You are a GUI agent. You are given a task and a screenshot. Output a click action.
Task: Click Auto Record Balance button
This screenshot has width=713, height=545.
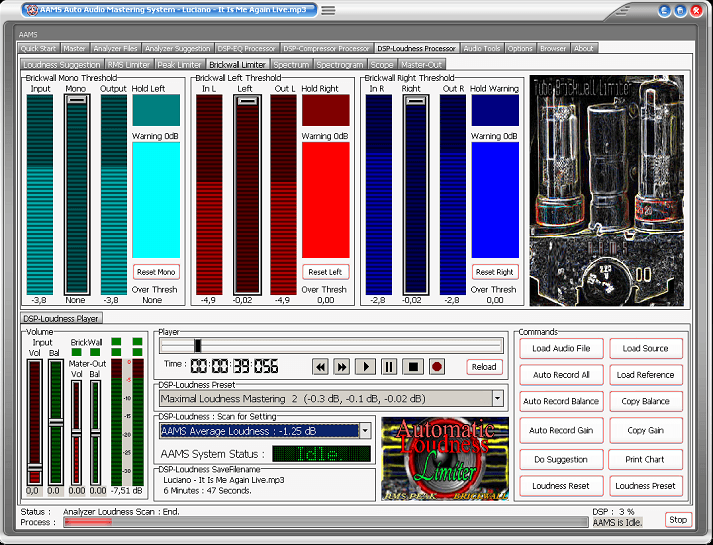coord(561,401)
